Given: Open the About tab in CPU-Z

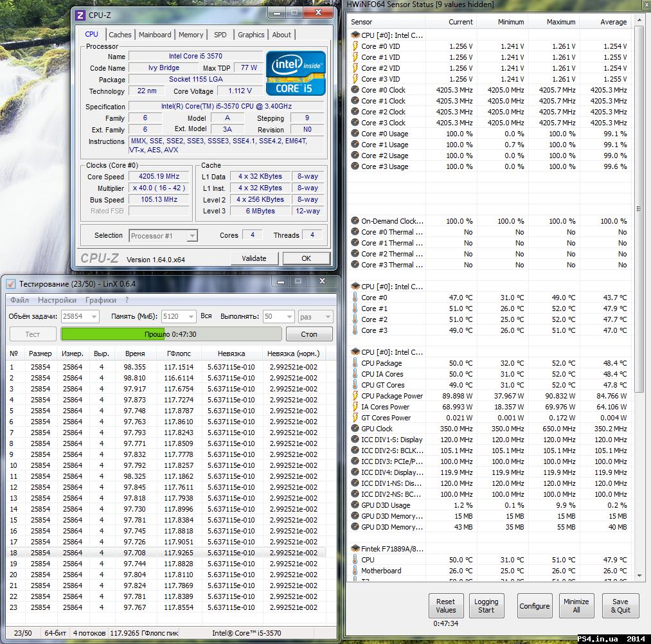Looking at the screenshot, I should 281,35.
